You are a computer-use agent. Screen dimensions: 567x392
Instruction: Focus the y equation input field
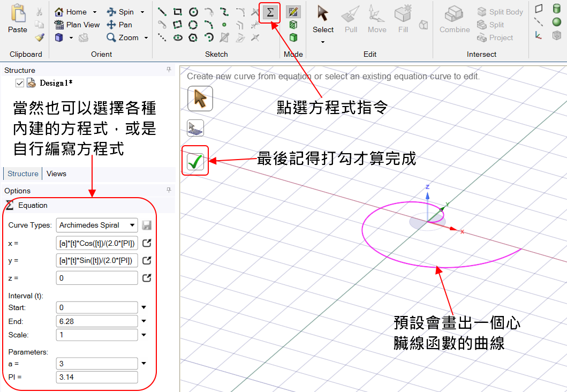coord(97,260)
